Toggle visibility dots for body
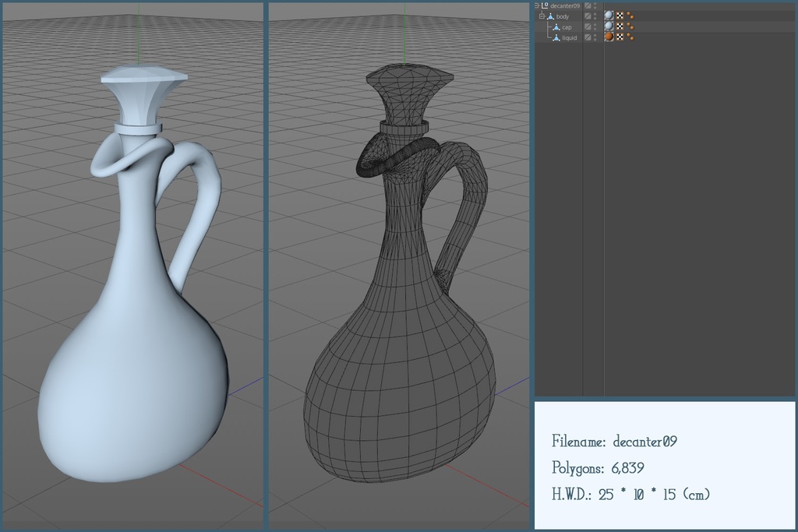The height and width of the screenshot is (532, 798). tap(595, 16)
